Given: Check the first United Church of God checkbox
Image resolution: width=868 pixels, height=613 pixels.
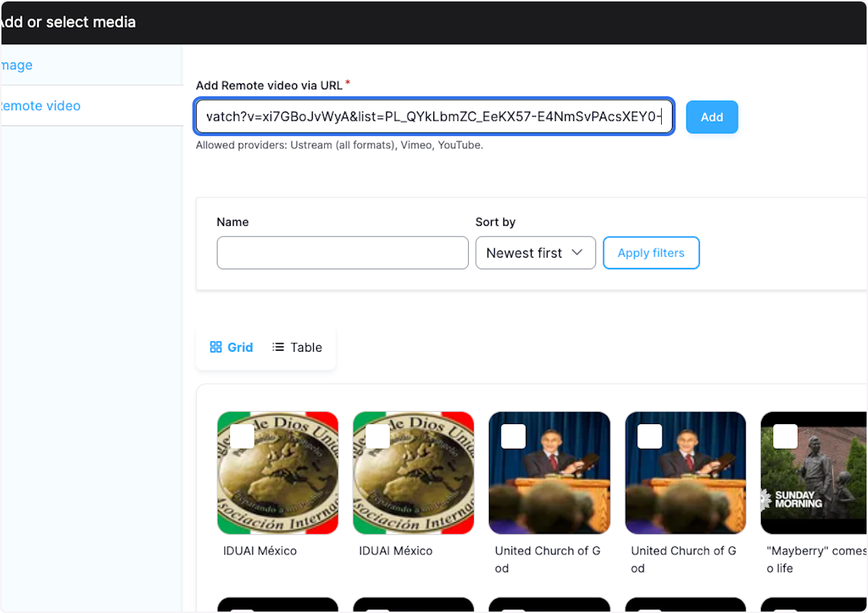Looking at the screenshot, I should click(514, 436).
